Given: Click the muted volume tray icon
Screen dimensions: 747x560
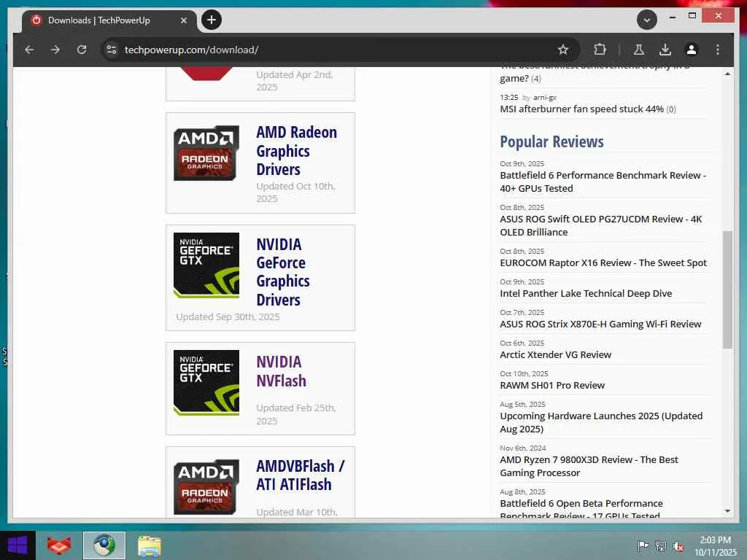Looking at the screenshot, I should point(678,546).
